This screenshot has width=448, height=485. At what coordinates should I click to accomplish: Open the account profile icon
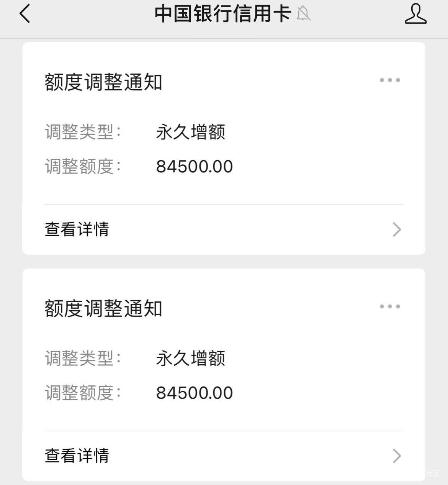[x=415, y=14]
